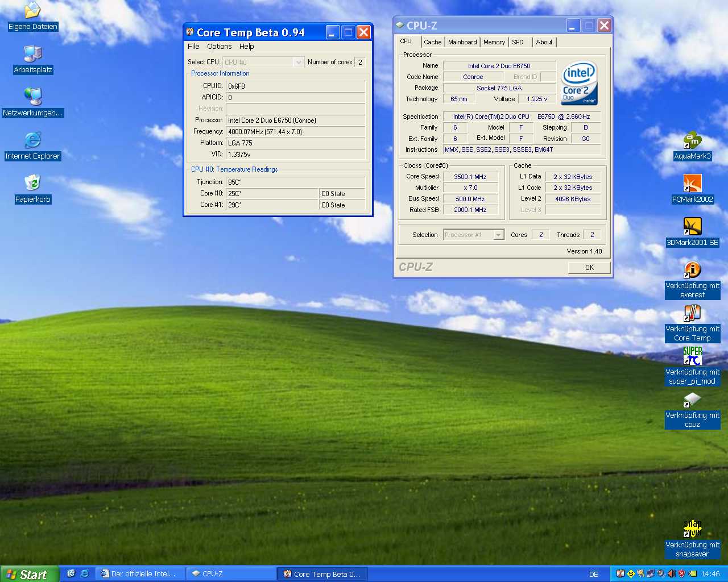Activate the CPU-Z taskbar button
The image size is (728, 582).
click(231, 574)
